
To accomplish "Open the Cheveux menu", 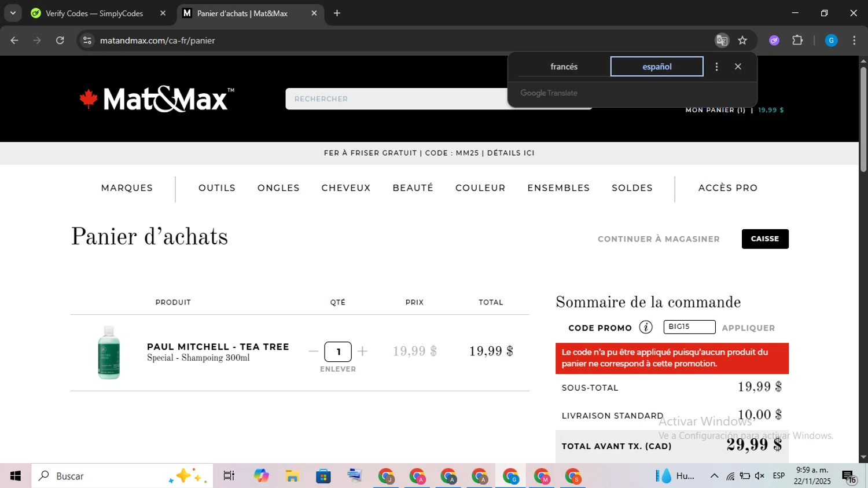I will point(346,188).
